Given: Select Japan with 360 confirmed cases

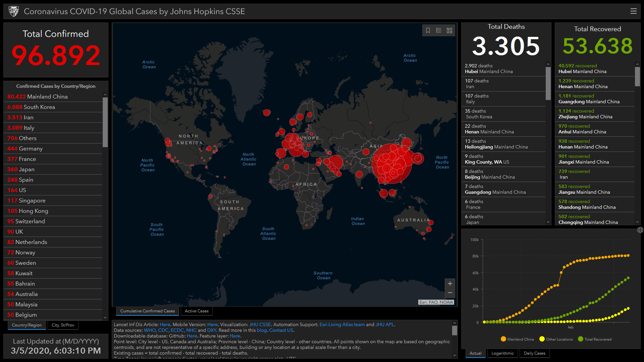Looking at the screenshot, I should [53, 169].
